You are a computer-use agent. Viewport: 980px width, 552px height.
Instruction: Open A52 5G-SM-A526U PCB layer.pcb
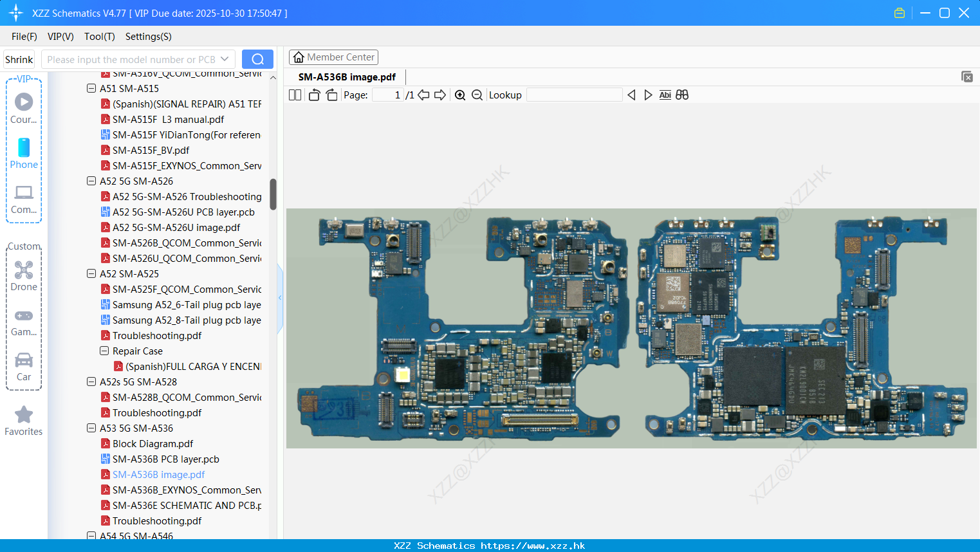point(183,212)
